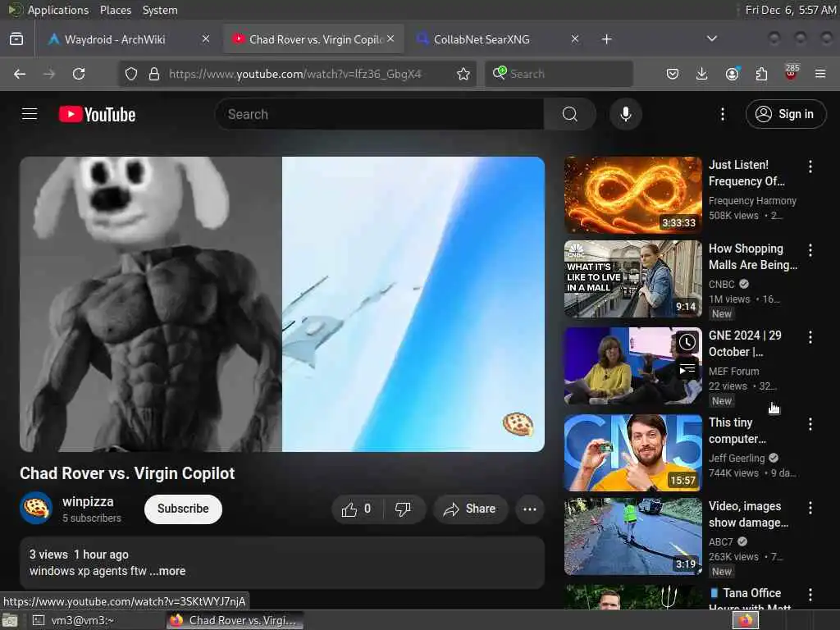This screenshot has width=840, height=630.
Task: Close the CollabNet SearXNG tab
Action: [x=575, y=39]
